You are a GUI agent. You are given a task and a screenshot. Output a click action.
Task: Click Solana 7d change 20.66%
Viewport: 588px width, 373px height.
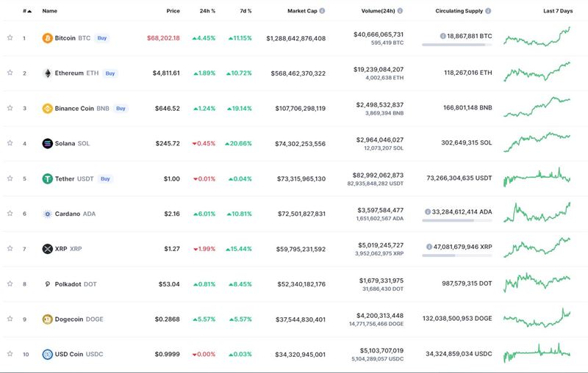238,143
